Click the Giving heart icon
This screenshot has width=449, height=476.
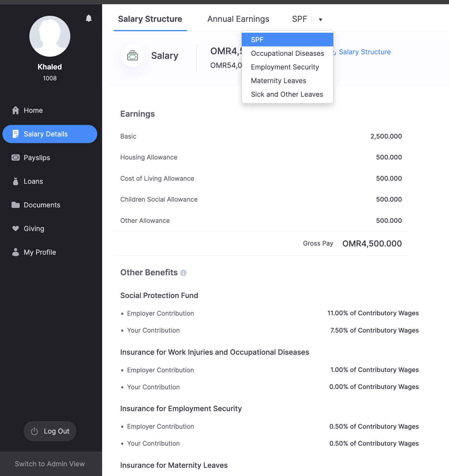click(x=15, y=229)
